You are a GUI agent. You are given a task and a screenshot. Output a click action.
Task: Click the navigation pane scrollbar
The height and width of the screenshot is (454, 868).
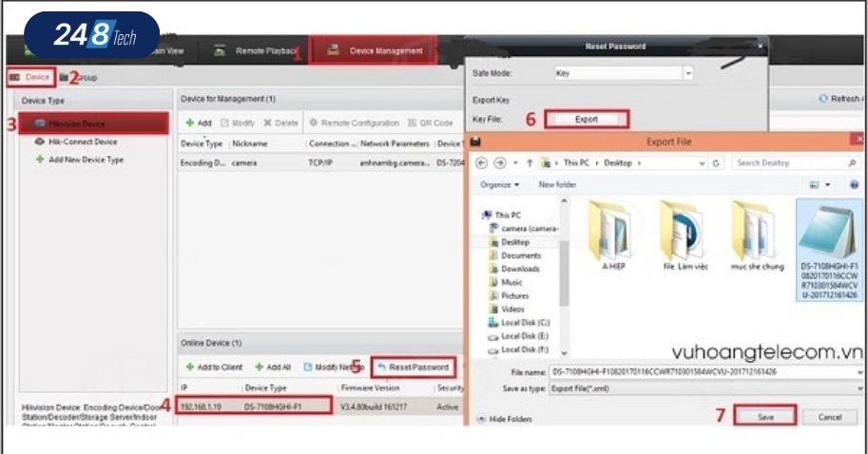564,274
